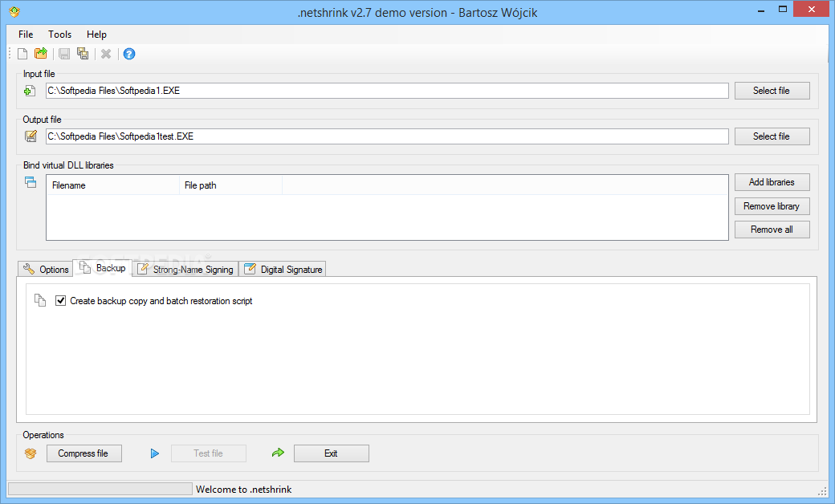This screenshot has height=504, width=835.
Task: Click the blue play Test icon
Action: pos(154,453)
